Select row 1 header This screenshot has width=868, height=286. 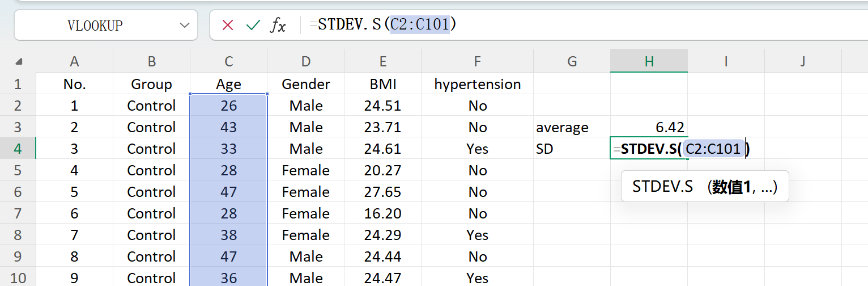point(18,84)
